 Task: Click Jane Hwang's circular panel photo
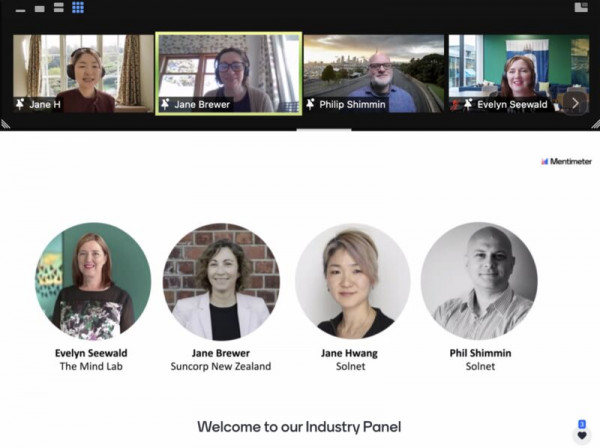352,281
